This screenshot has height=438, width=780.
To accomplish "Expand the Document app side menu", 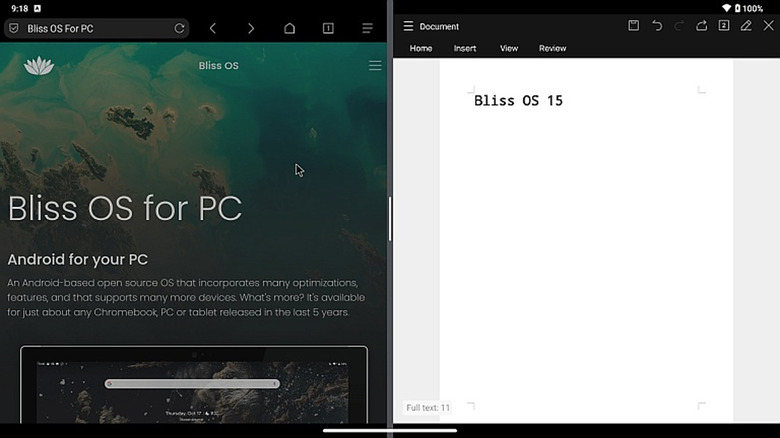I will pyautogui.click(x=408, y=26).
